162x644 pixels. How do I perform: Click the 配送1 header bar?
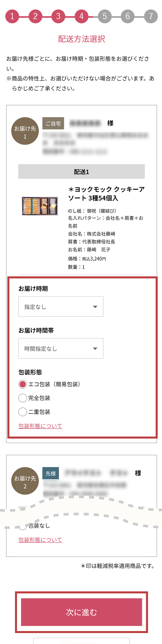(81, 172)
